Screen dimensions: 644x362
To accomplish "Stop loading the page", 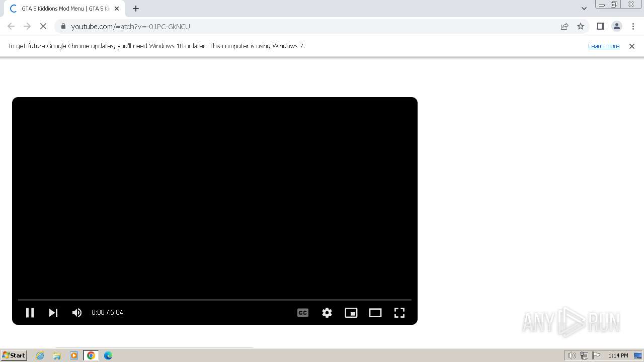I will (x=43, y=26).
